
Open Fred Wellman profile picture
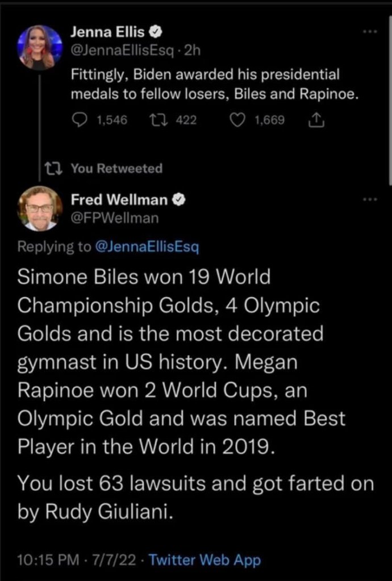point(39,208)
